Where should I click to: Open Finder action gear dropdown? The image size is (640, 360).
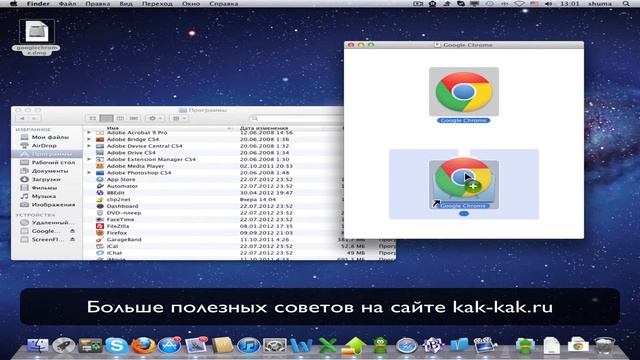[156, 118]
